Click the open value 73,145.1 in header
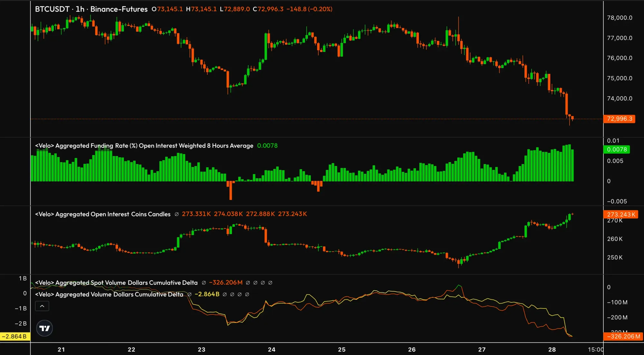This screenshot has height=355, width=644. [170, 9]
